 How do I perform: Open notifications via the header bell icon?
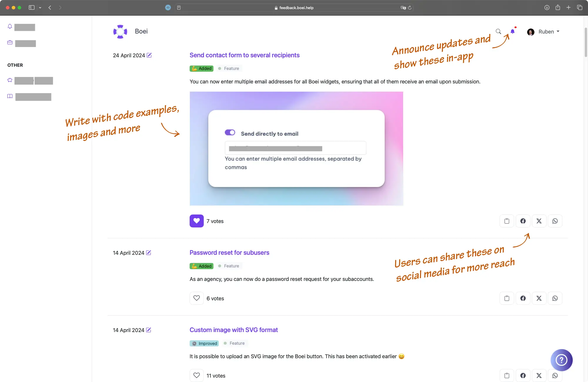click(513, 31)
